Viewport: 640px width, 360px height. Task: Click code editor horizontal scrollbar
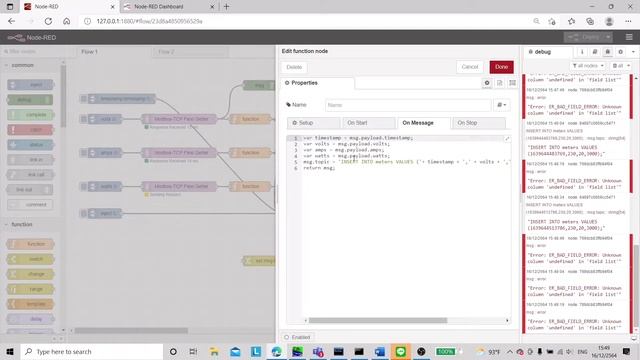click(x=378, y=320)
